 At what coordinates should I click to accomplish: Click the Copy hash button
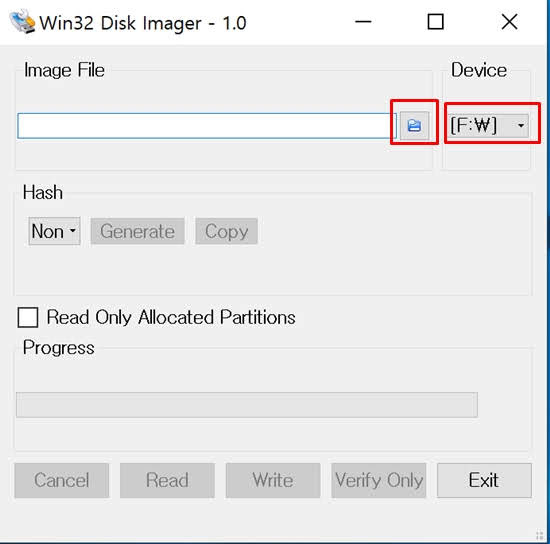(227, 231)
